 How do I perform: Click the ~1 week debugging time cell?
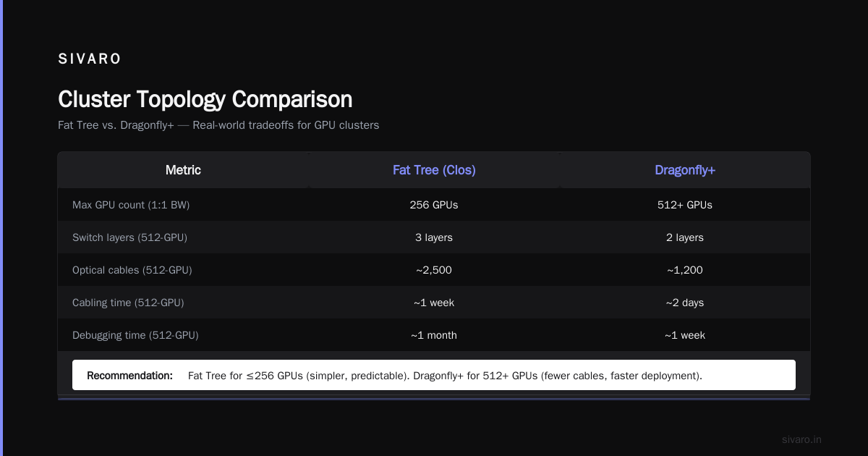tap(685, 335)
